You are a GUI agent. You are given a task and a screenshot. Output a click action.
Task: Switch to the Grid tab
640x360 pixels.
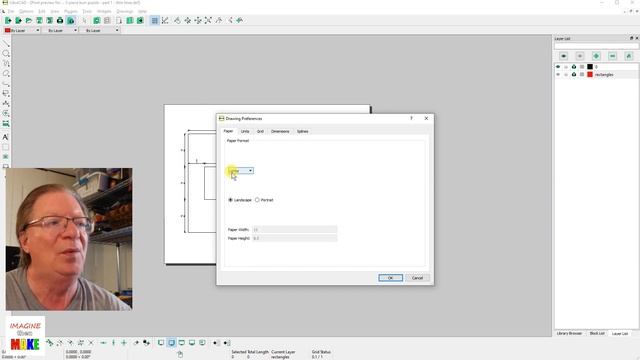(x=260, y=131)
